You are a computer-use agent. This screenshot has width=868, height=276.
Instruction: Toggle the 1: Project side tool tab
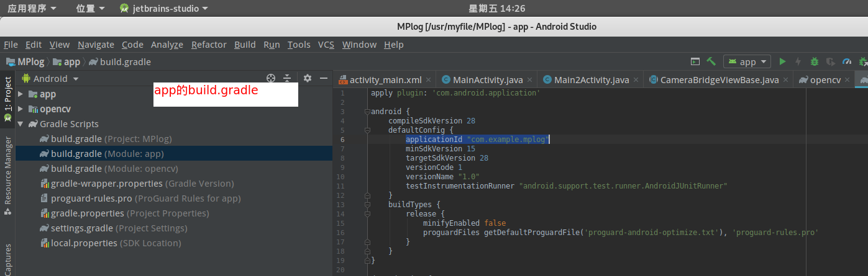point(7,99)
